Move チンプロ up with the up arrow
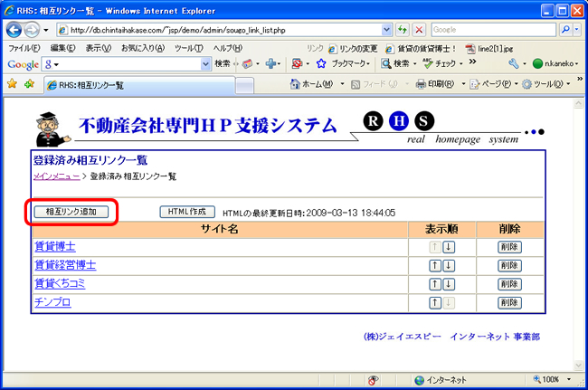 click(x=435, y=303)
